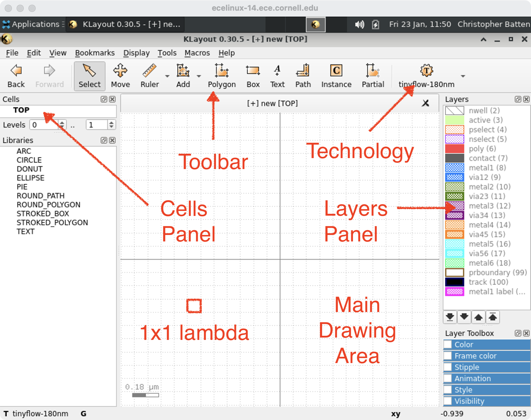Open the Macros menu
The width and height of the screenshot is (531, 420).
197,53
